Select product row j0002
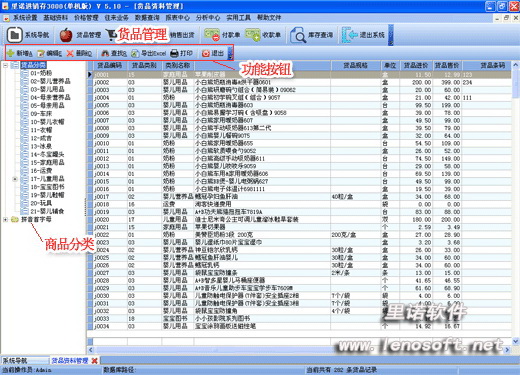Image resolution: width=520 pixels, height=375 pixels. (x=299, y=82)
